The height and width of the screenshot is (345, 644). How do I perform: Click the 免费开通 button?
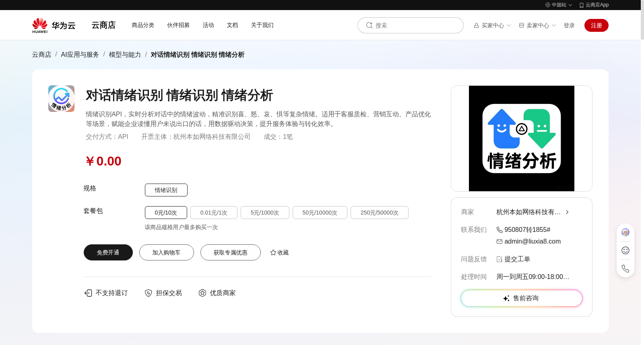(108, 252)
